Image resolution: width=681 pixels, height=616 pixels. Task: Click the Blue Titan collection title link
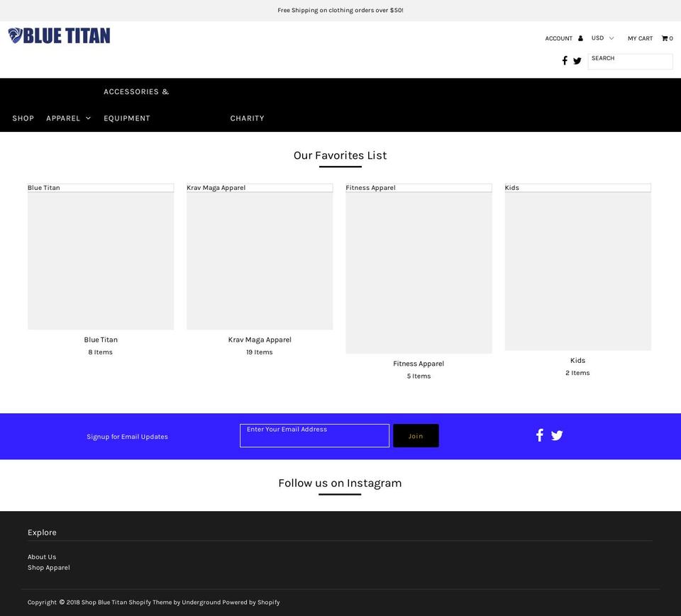[x=101, y=340]
